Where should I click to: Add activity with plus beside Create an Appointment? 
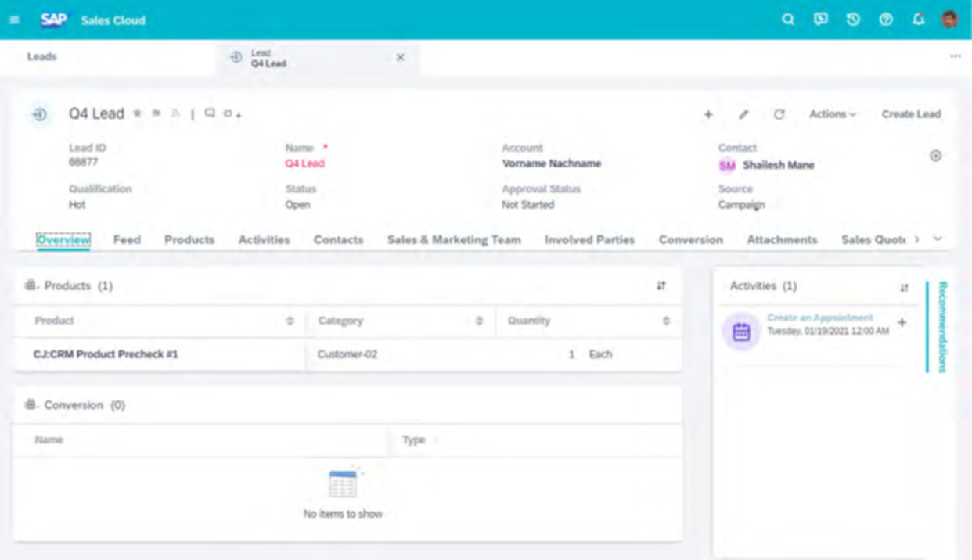902,322
